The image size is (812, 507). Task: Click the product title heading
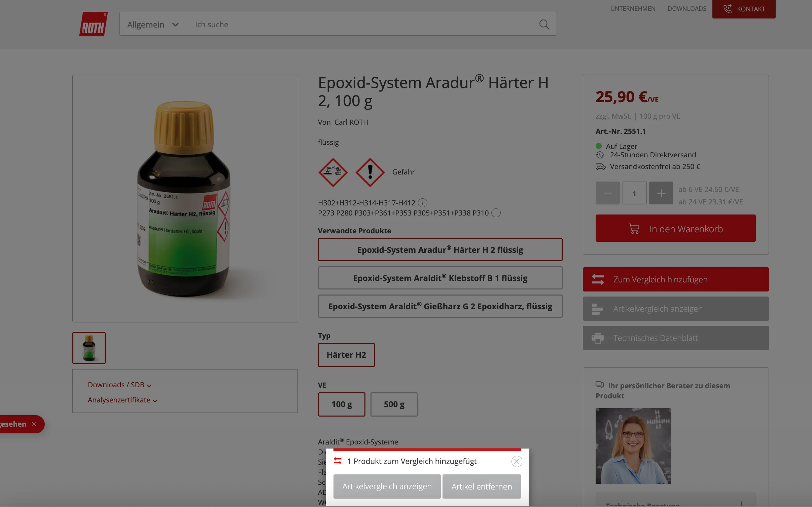[433, 92]
